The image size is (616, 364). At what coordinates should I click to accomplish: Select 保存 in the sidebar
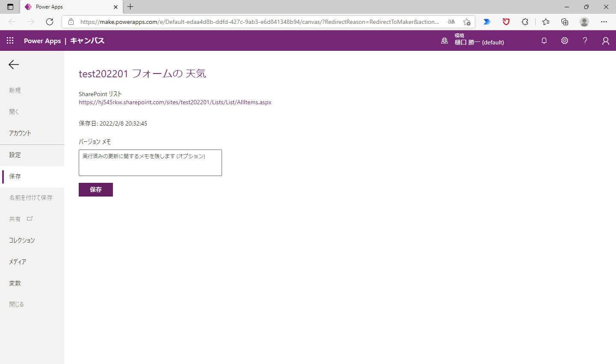pos(32,176)
